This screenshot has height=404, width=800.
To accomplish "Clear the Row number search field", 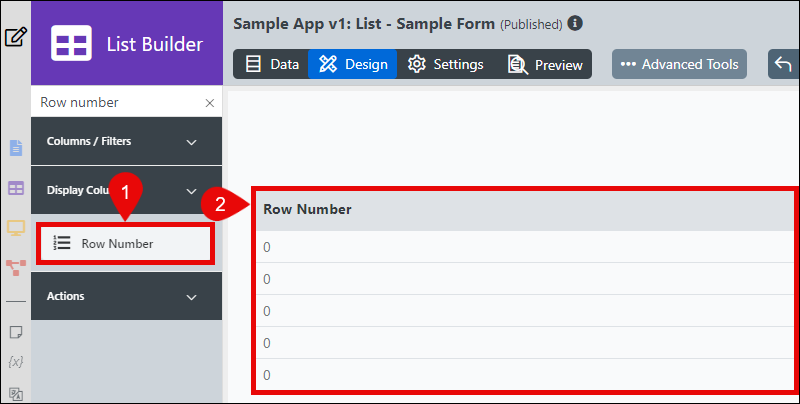I will (209, 103).
